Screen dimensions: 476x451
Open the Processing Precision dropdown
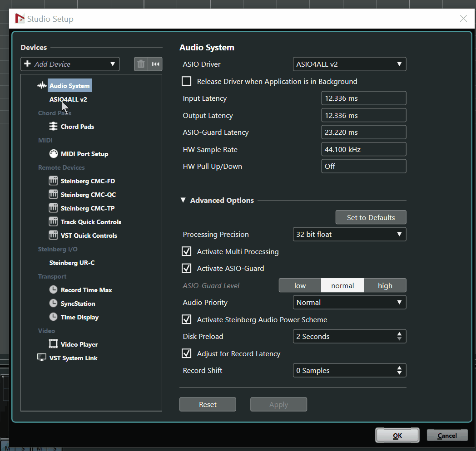[x=349, y=234]
